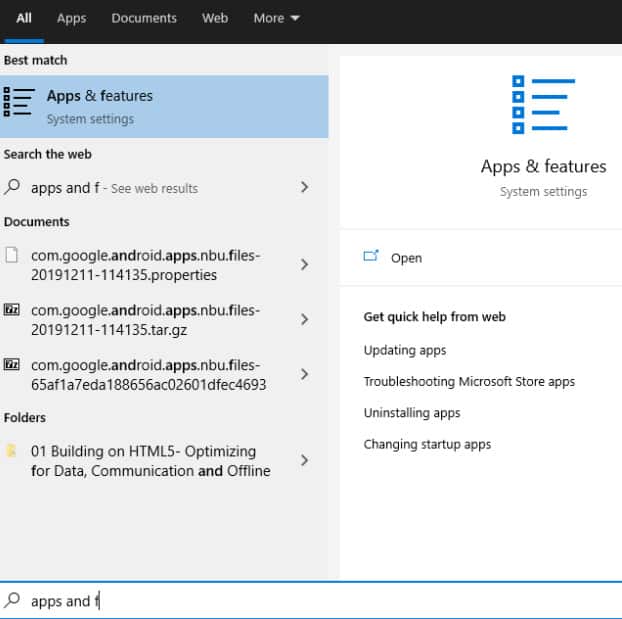Switch to the Web filter tab

215,18
